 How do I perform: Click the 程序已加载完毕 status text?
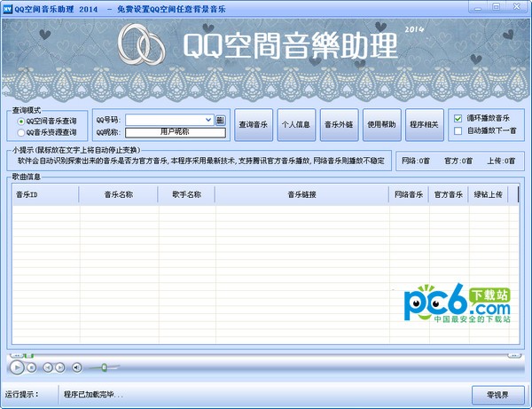93,395
